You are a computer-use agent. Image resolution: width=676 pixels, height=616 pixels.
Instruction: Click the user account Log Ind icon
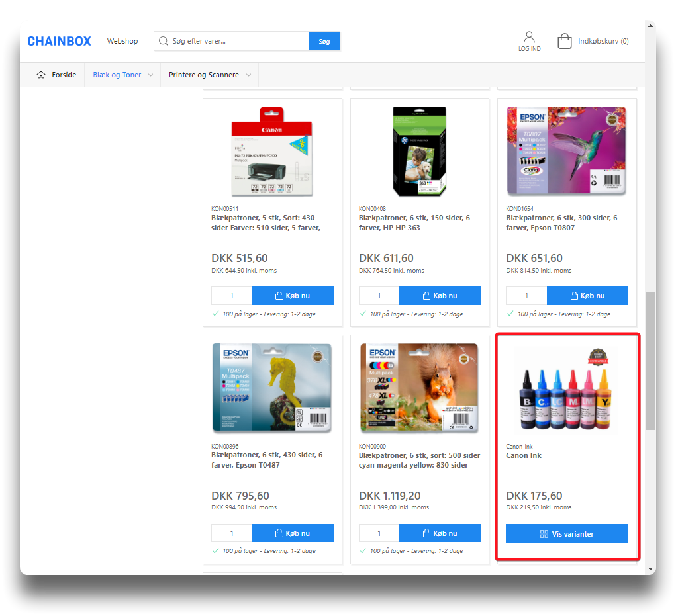(529, 38)
